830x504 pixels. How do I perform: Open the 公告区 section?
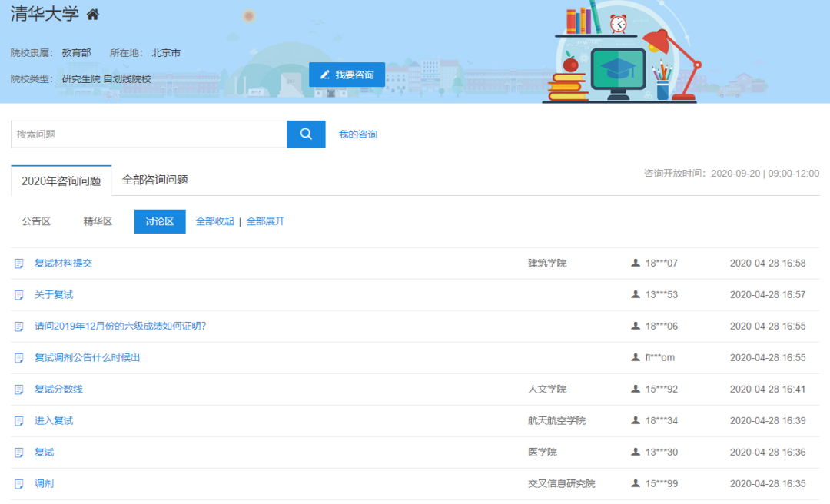pos(36,221)
